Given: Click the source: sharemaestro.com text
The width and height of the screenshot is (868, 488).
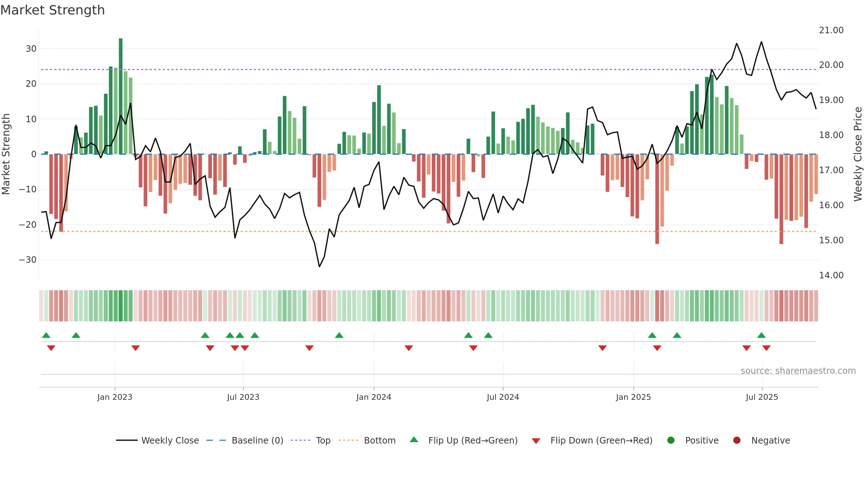Looking at the screenshot, I should (x=798, y=371).
